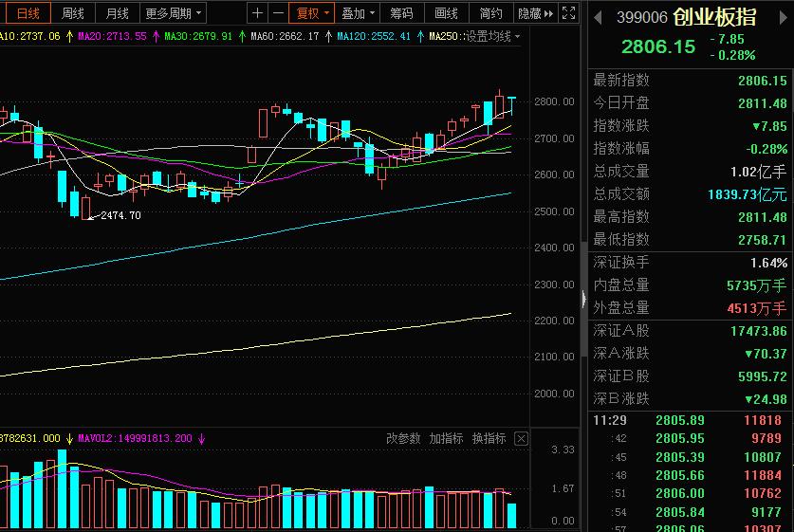794x532 pixels.
Task: Click the 换指标 switch indicator link
Action: tap(489, 438)
